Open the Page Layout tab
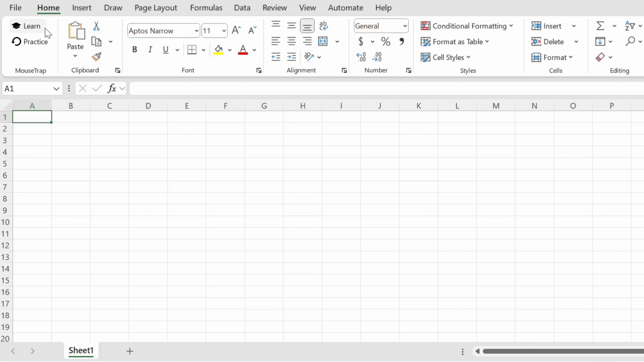644x362 pixels. pos(156,8)
